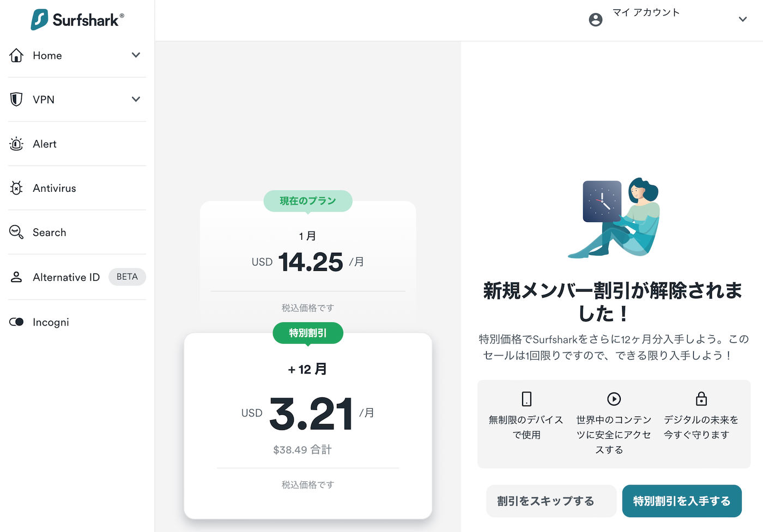Click 無制限のデバイスで使用 text

(526, 427)
